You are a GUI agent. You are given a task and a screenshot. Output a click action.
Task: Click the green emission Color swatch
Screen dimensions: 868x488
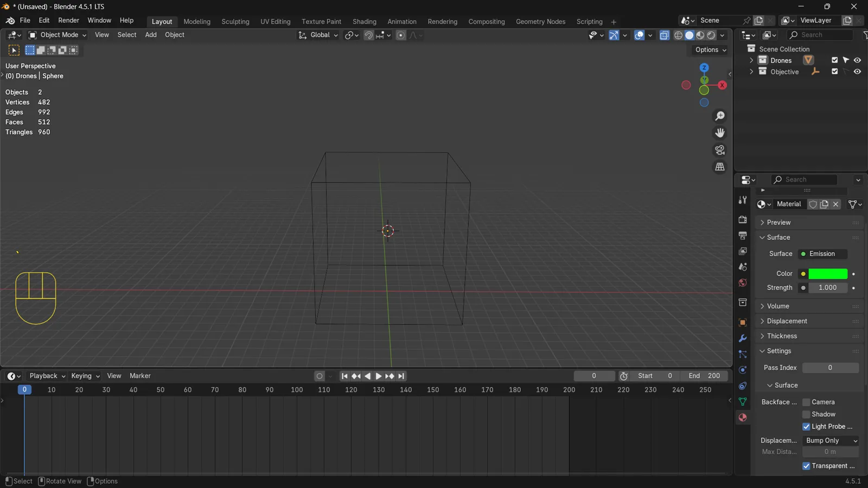coord(828,274)
